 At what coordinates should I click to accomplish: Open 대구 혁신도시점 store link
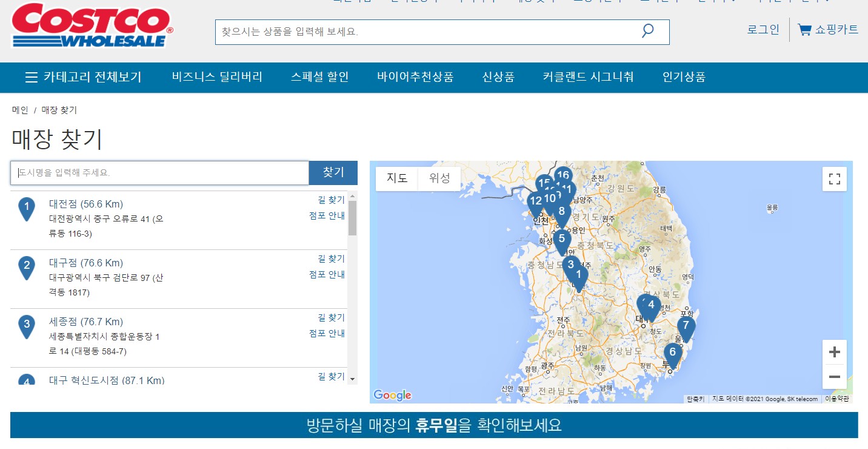(107, 380)
